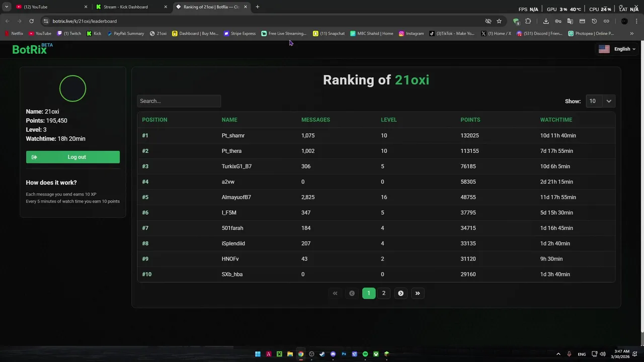Select the Ranking of 21oxi BotRix tab
The height and width of the screenshot is (362, 644).
(x=211, y=7)
